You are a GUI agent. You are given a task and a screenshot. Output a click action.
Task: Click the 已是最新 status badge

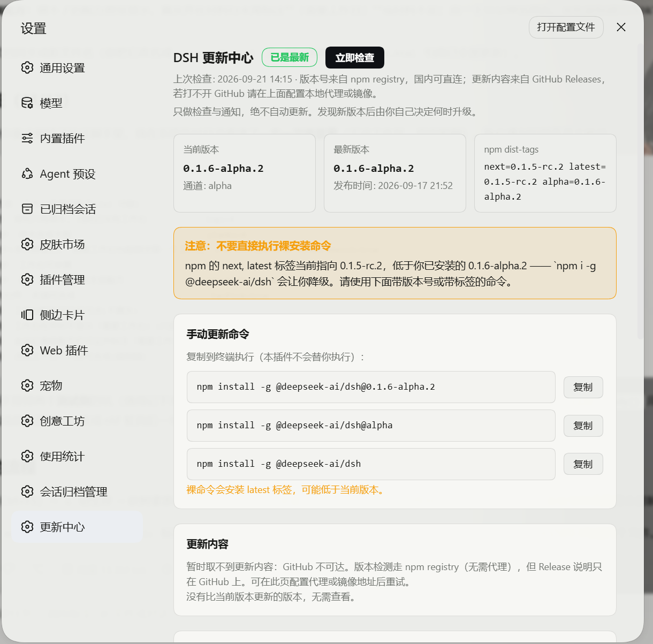[x=290, y=57]
